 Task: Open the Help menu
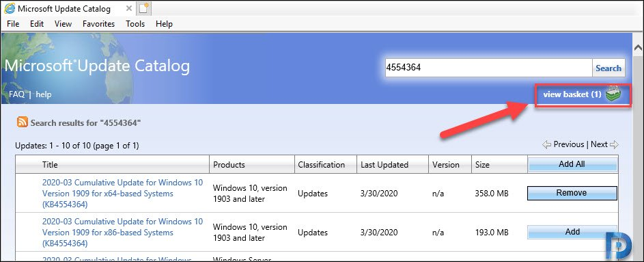click(164, 24)
